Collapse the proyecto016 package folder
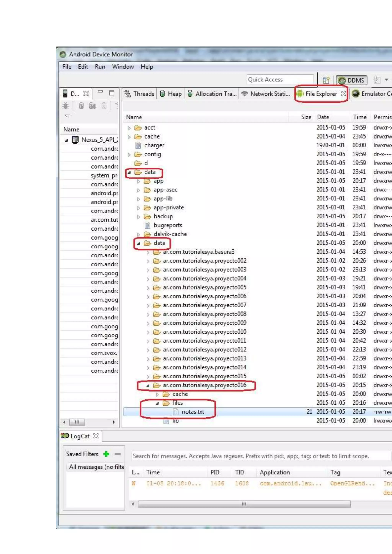This screenshot has height=554, width=392. (148, 386)
